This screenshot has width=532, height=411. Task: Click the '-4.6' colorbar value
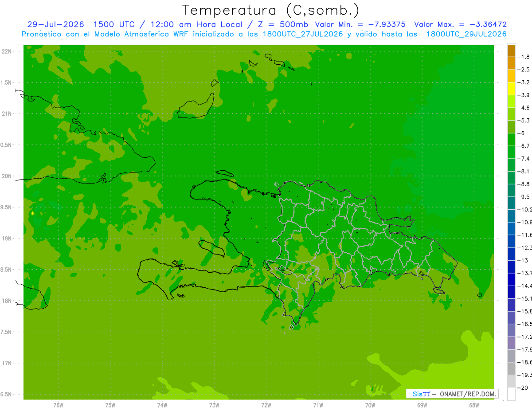(x=523, y=108)
